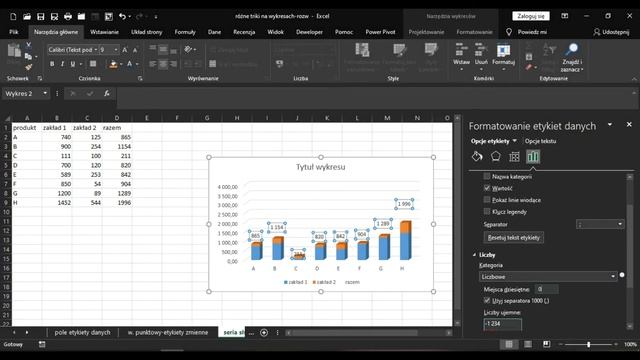Click the New blank workbook icon

(x=13, y=16)
